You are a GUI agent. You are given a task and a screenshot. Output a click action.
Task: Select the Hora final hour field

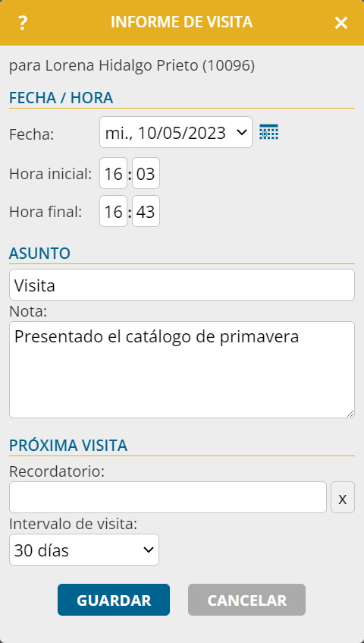click(x=114, y=211)
